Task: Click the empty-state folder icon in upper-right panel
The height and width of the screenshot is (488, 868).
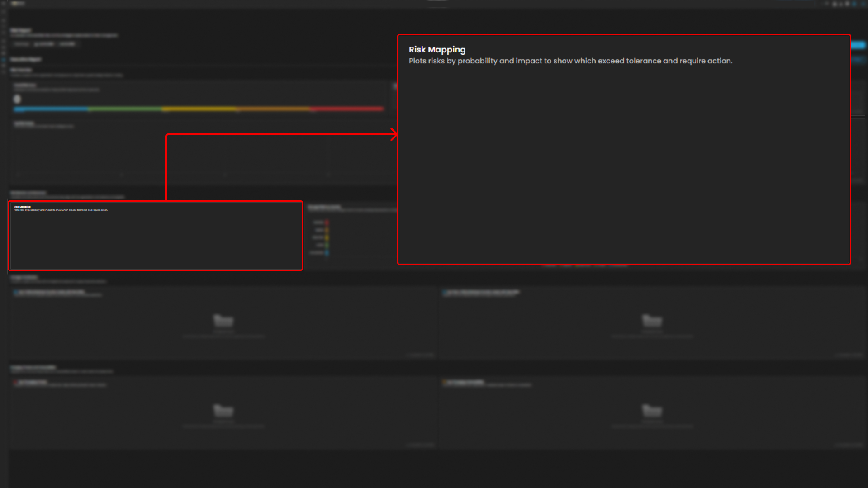Action: 652,320
